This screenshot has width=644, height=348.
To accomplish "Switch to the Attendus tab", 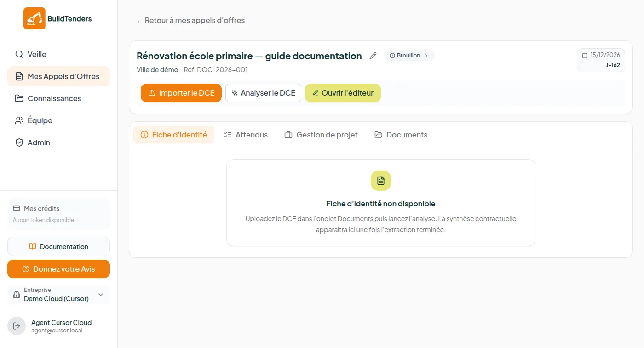I will 246,135.
